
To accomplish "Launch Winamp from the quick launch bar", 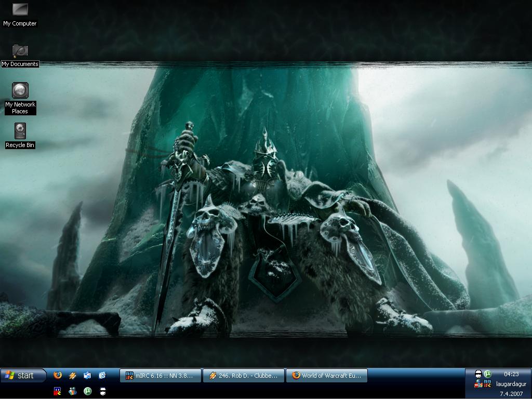I will coord(73,375).
